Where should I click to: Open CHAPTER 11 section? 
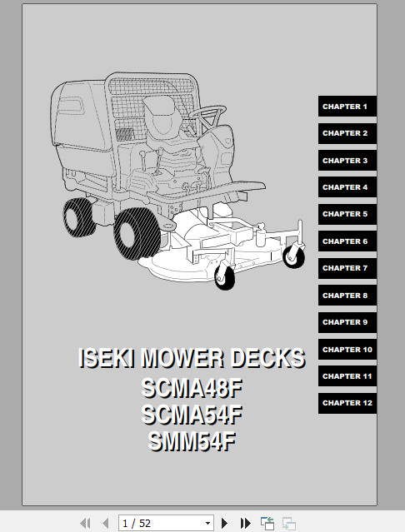click(347, 376)
